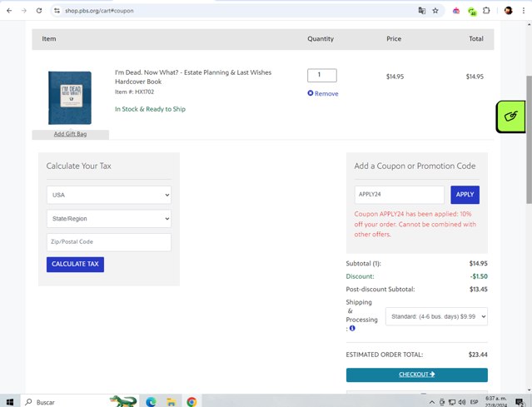Open the notifications icon in taskbar
Image resolution: width=532 pixels, height=407 pixels.
(x=520, y=402)
